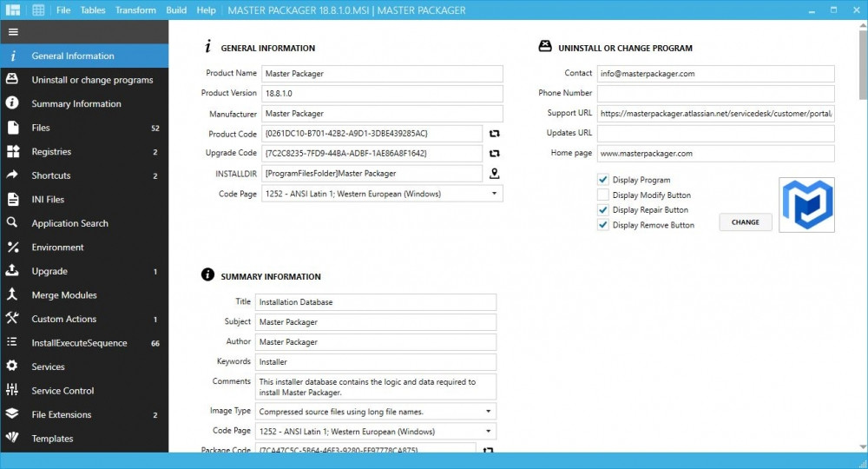Click the INSTALLDIR location browse icon
Screen dimensions: 868x469
tap(495, 174)
